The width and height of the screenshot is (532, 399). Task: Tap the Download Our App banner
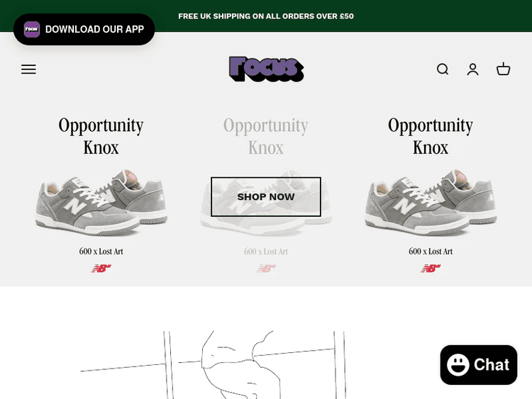[84, 30]
